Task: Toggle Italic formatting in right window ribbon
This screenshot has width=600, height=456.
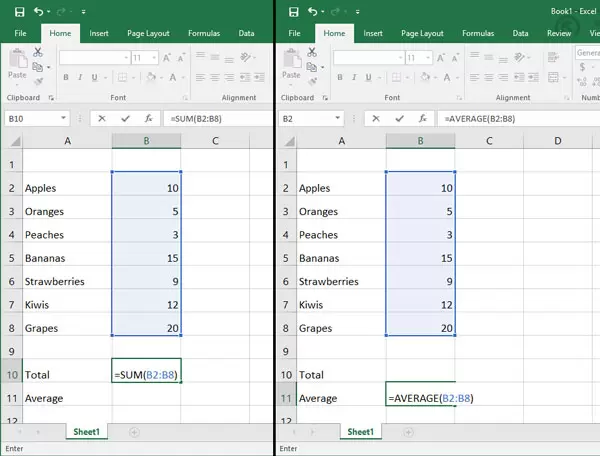Action: tap(353, 77)
